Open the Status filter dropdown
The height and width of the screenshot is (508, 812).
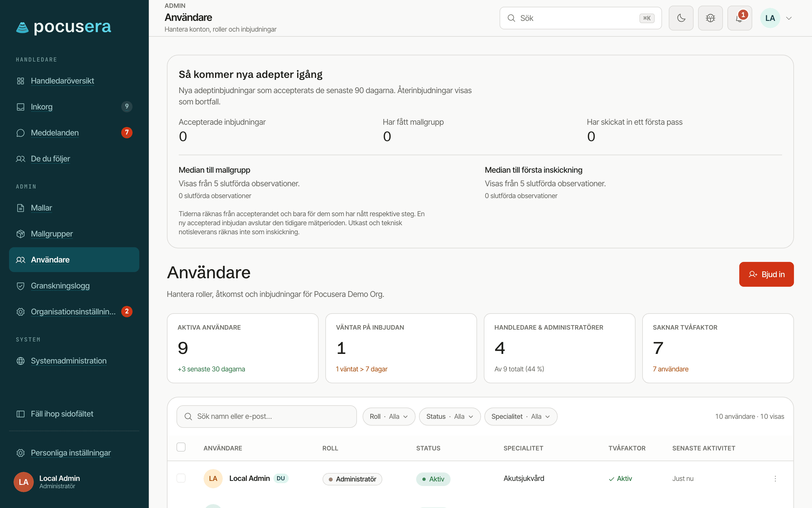pos(450,417)
